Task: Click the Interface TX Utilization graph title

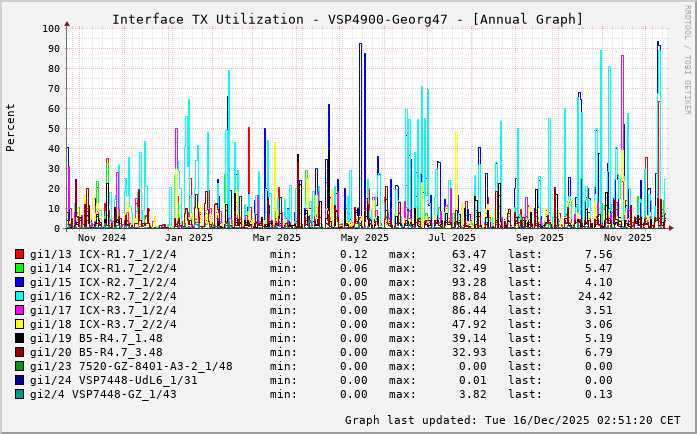Action: coord(347,19)
